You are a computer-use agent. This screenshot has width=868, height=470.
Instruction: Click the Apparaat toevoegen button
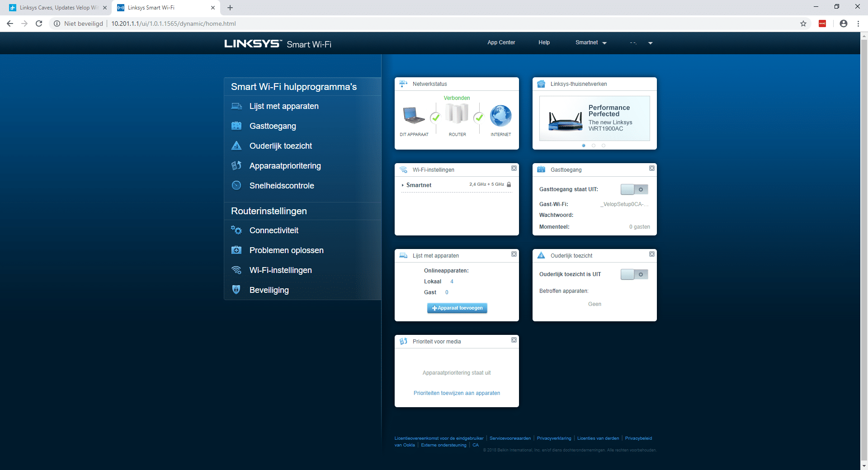(457, 308)
